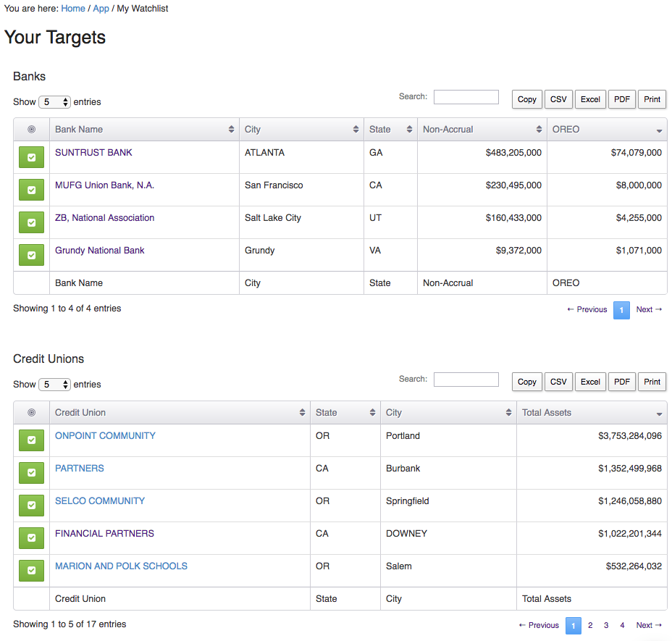Export Credit Unions table to Excel

590,382
